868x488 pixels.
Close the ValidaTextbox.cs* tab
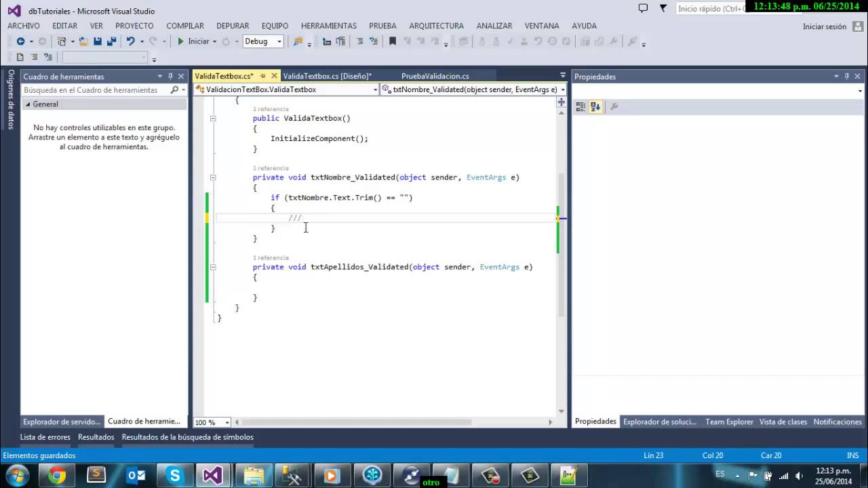tap(274, 76)
